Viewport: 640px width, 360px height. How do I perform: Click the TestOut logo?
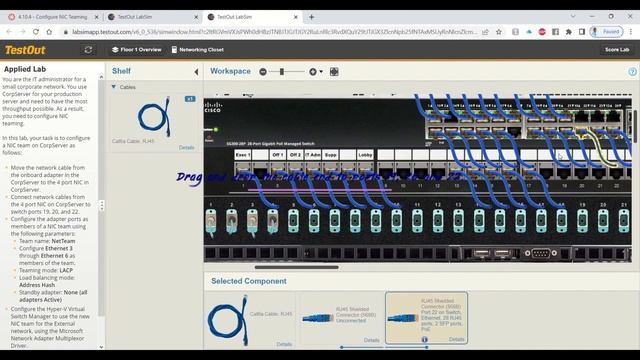tap(25, 50)
